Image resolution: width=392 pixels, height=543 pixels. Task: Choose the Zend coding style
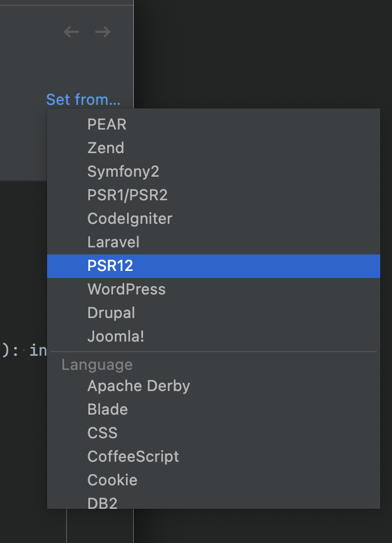[106, 148]
